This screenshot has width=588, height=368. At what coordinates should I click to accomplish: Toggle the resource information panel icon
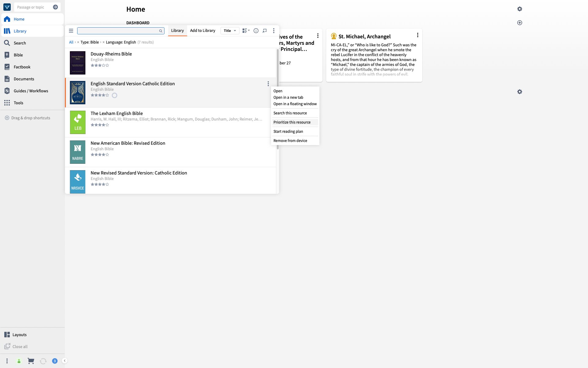point(256,31)
